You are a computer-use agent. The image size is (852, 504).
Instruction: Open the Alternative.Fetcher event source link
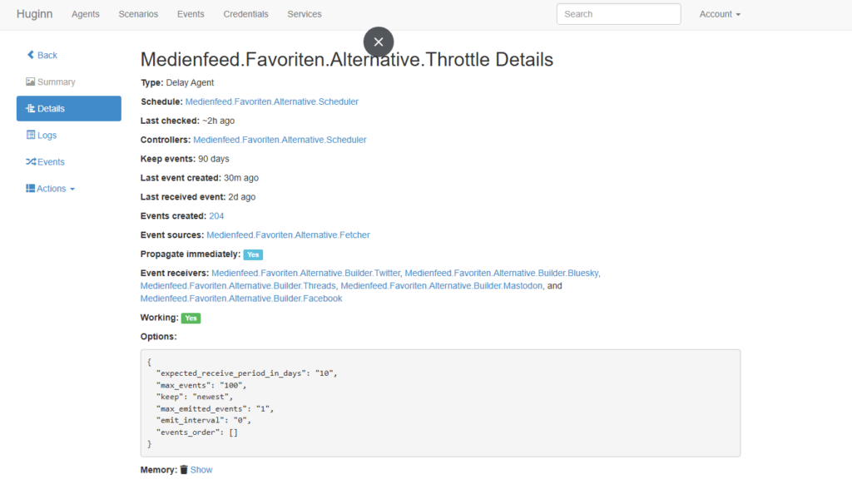(x=288, y=235)
